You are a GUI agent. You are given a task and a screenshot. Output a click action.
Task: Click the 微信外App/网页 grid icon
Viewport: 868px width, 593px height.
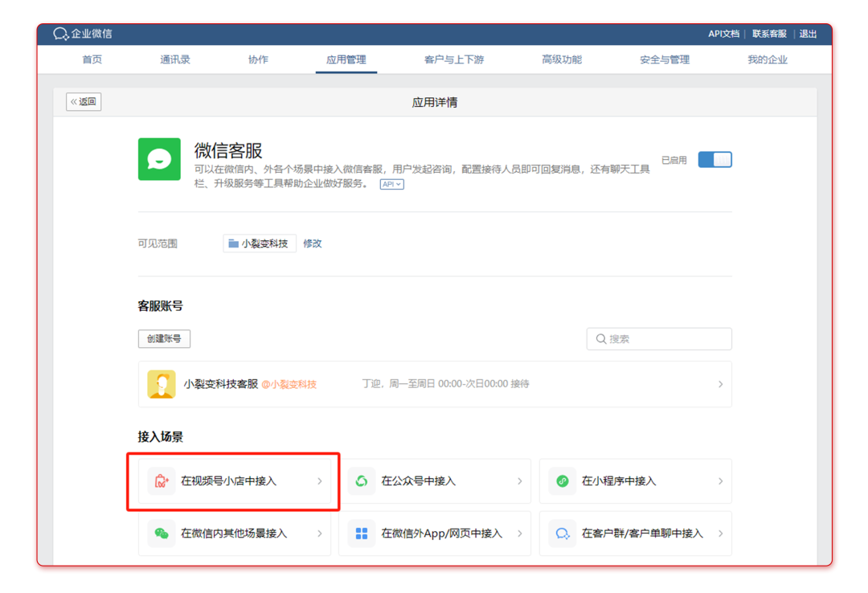tap(362, 534)
